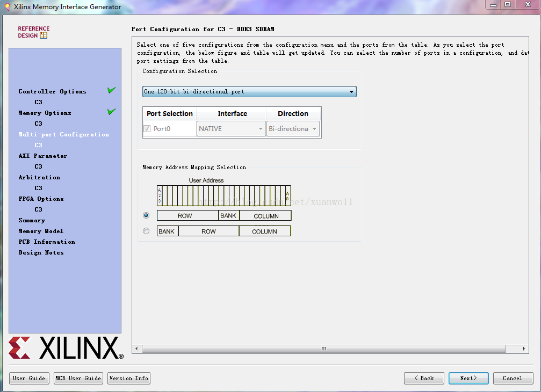Click the Next button
Viewport: 541px width, 392px height.
click(468, 378)
